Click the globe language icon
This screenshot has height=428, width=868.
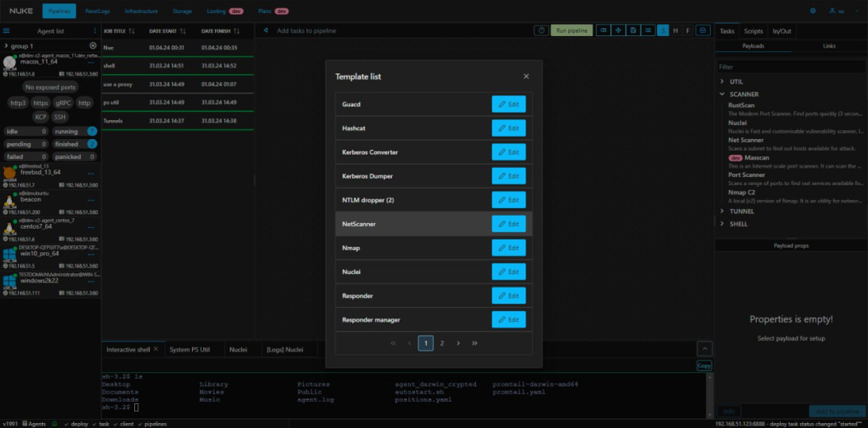[x=813, y=11]
